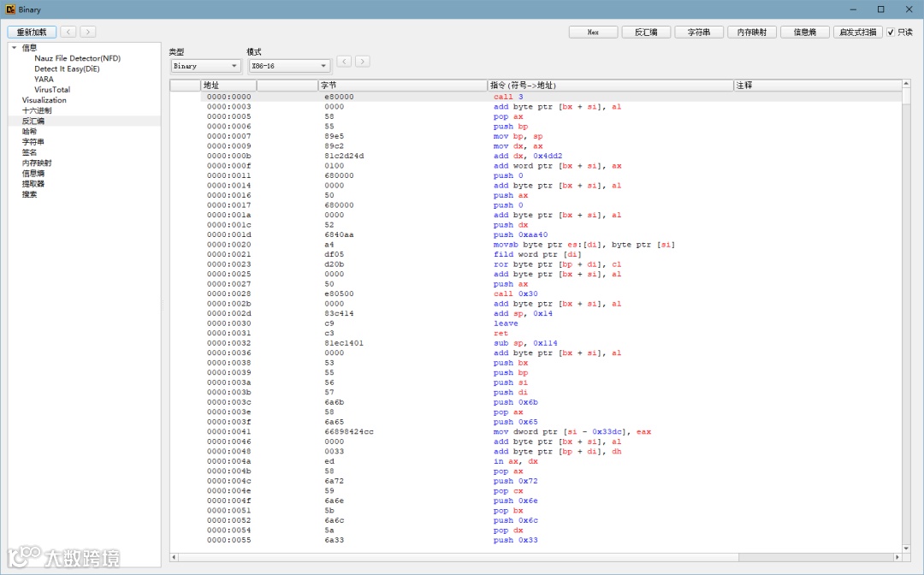Select Visualization in the left tree
Viewport: 924px width, 575px height.
[x=44, y=100]
